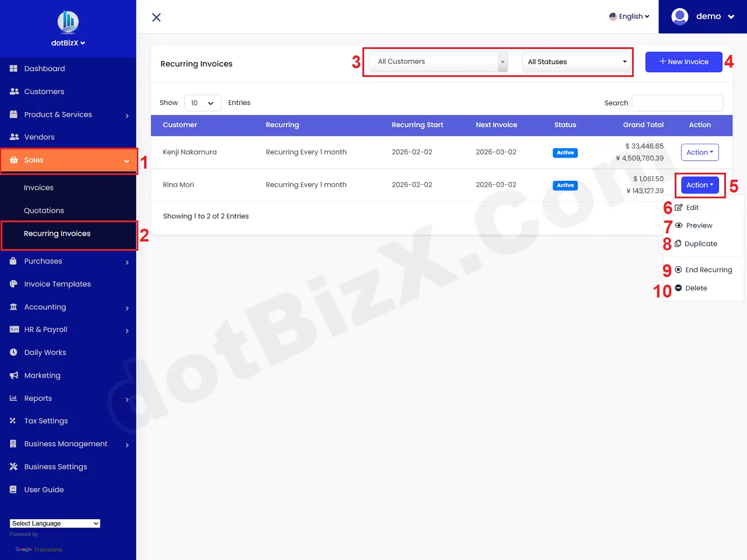Open the Marketing section
The image size is (747, 560).
coord(41,375)
